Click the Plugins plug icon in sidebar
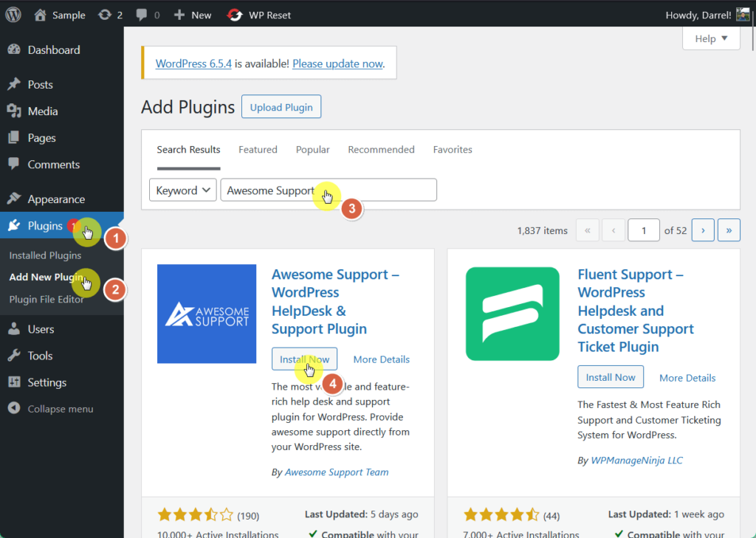This screenshot has height=538, width=756. pyautogui.click(x=14, y=225)
